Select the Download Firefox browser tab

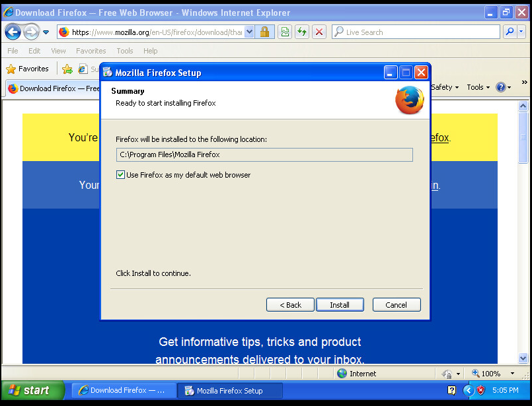click(x=54, y=88)
